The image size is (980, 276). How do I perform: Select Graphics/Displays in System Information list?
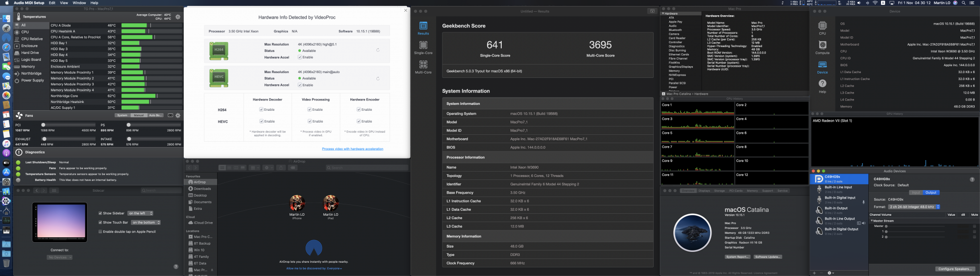coord(681,67)
